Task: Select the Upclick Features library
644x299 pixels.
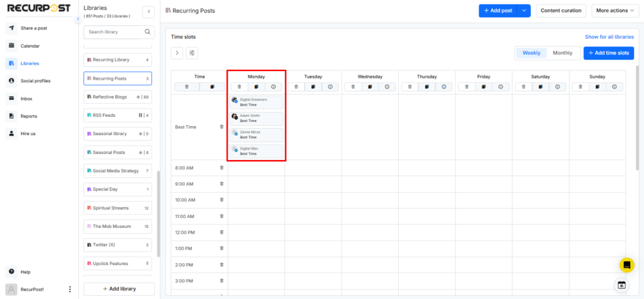Action: point(118,263)
